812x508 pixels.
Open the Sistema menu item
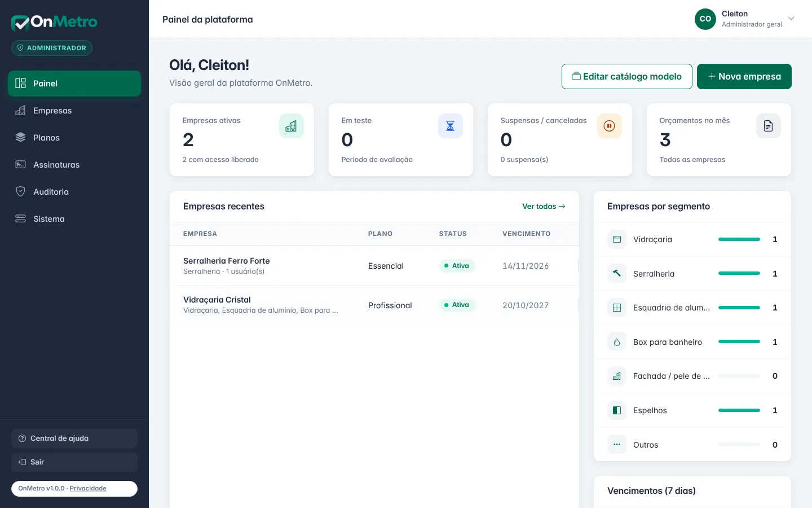pos(74,219)
